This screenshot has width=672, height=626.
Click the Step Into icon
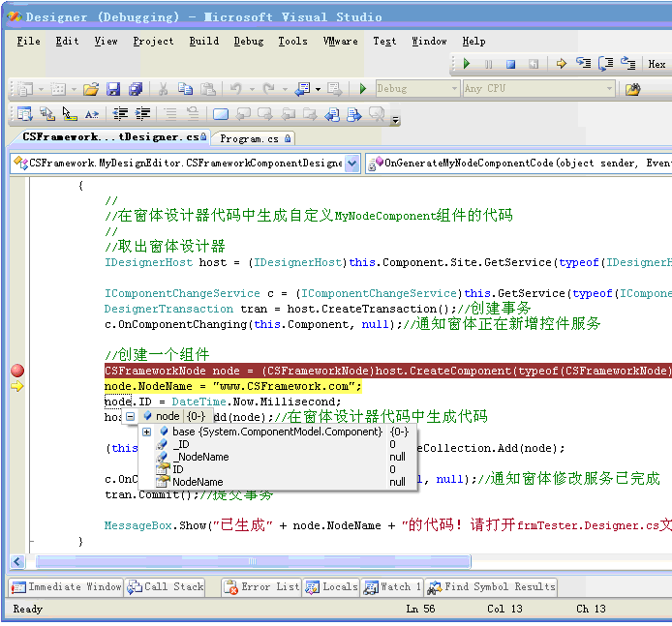pos(583,64)
